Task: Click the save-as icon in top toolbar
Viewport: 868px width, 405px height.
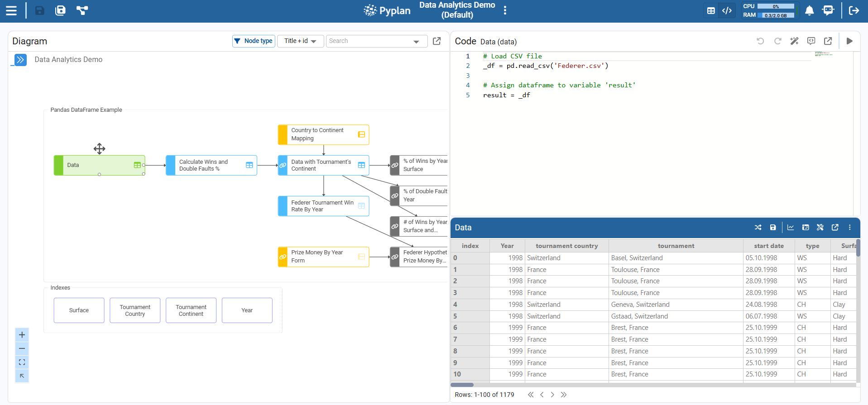Action: 60,10
